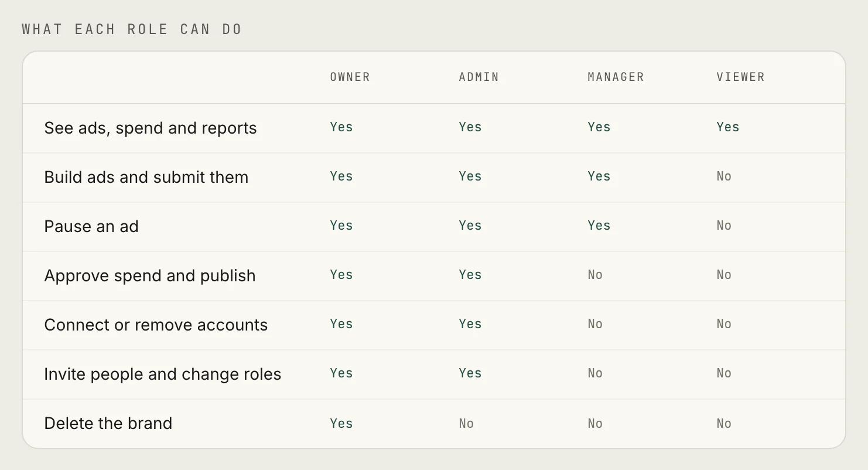The width and height of the screenshot is (868, 470).
Task: Click Manager's No for Invite people and change roles
Action: coord(595,373)
